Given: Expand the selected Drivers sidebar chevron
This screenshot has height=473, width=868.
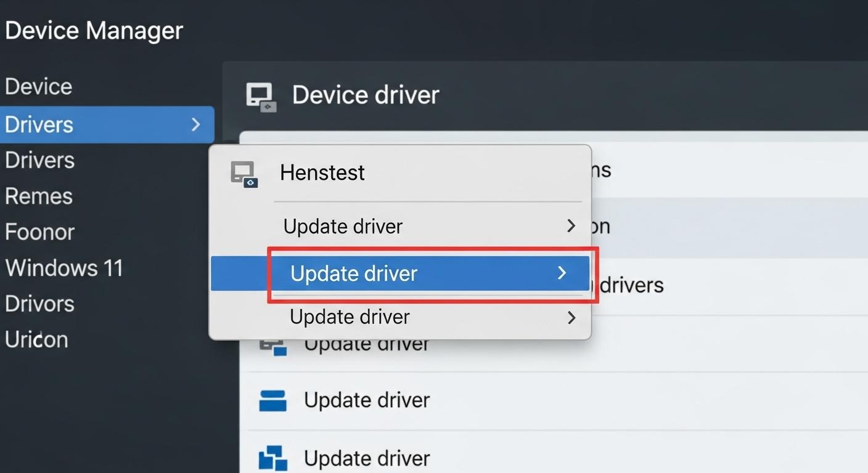Looking at the screenshot, I should pyautogui.click(x=196, y=124).
